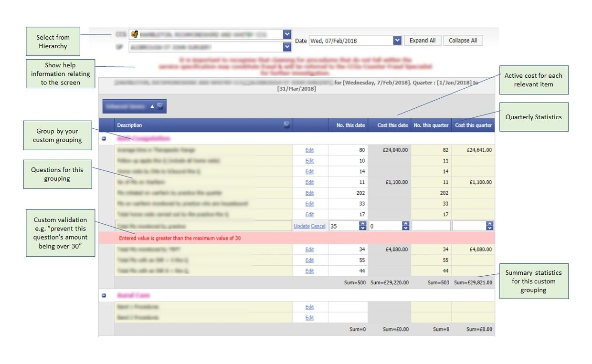Open the CCG dropdown list
This screenshot has width=592, height=364.
pyautogui.click(x=286, y=33)
